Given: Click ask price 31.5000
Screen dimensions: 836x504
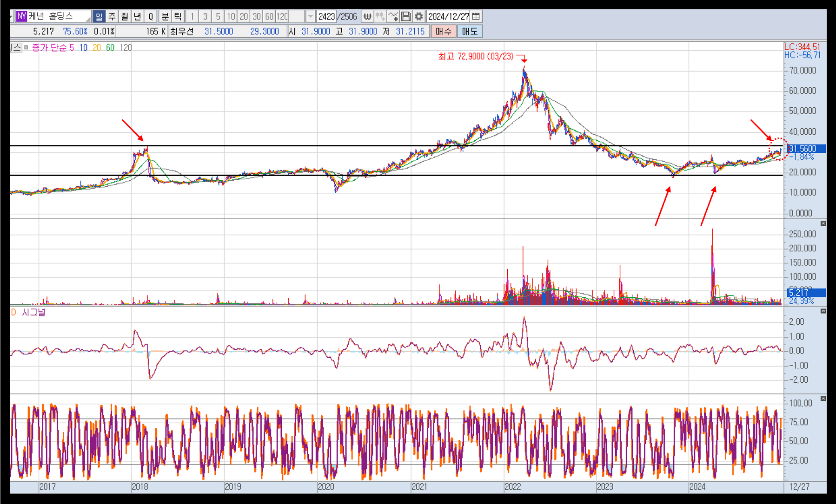Looking at the screenshot, I should (219, 32).
